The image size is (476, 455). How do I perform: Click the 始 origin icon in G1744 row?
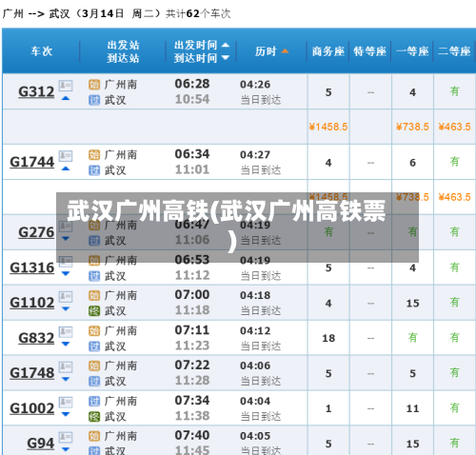pyautogui.click(x=94, y=155)
